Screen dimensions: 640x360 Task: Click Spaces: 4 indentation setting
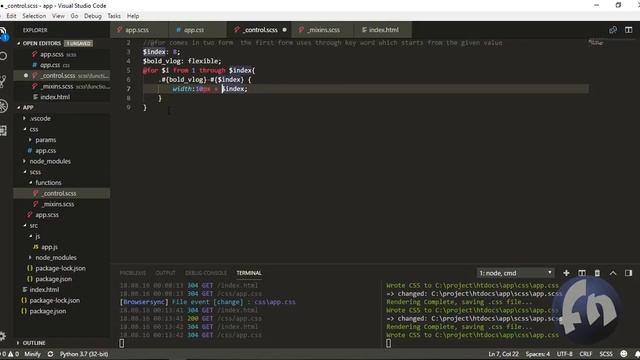tap(538, 354)
